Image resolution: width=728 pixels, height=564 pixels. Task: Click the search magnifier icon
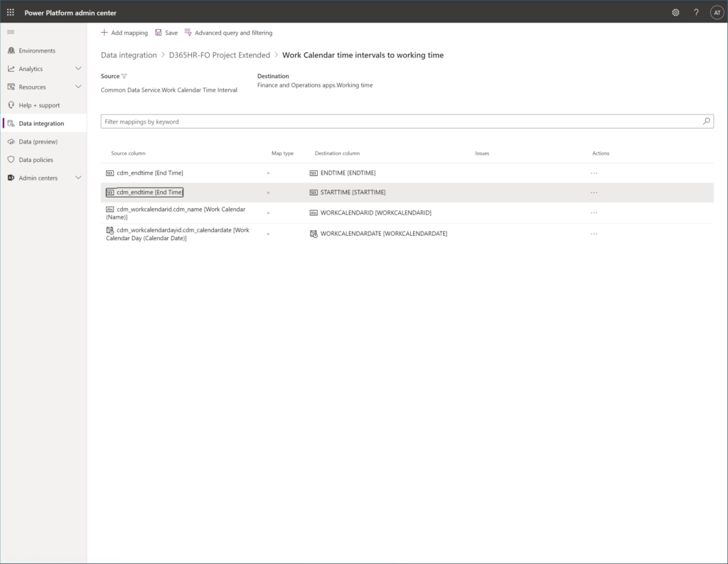tap(706, 121)
